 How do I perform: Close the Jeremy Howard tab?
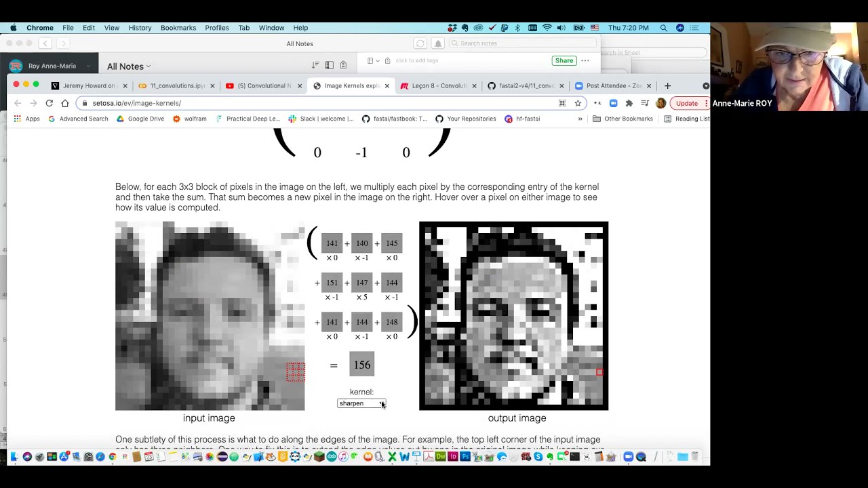click(125, 86)
